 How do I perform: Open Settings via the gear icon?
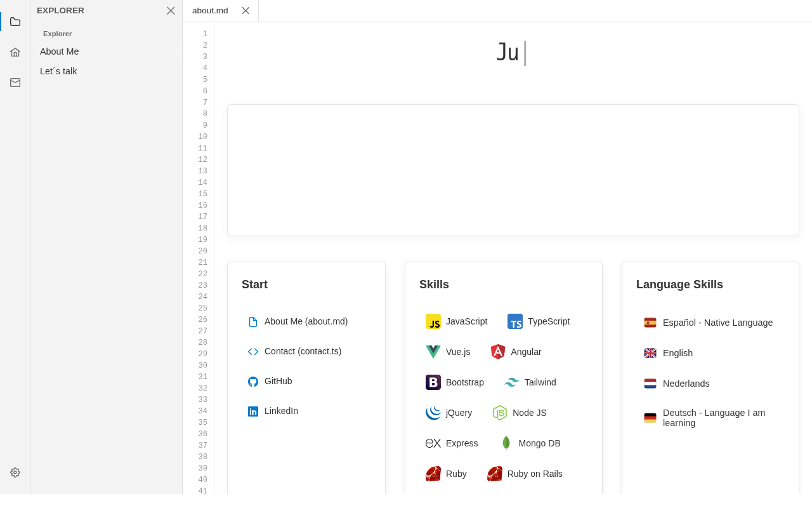pos(15,472)
